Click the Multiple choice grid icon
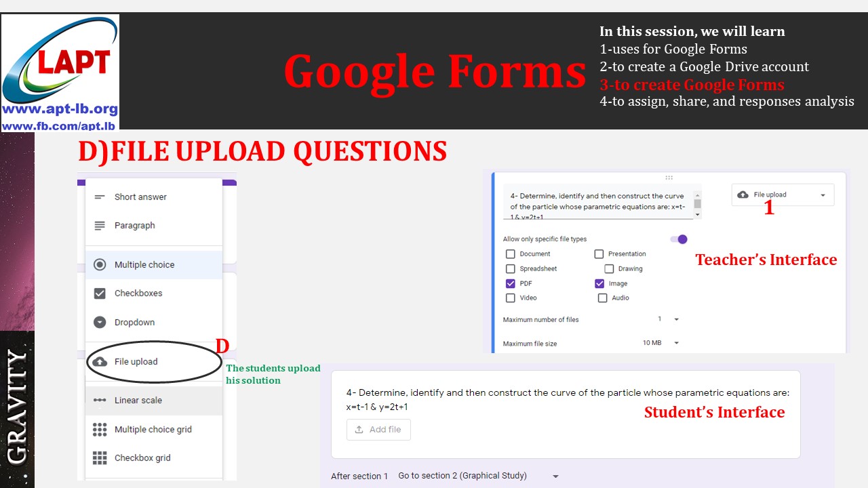 (98, 429)
